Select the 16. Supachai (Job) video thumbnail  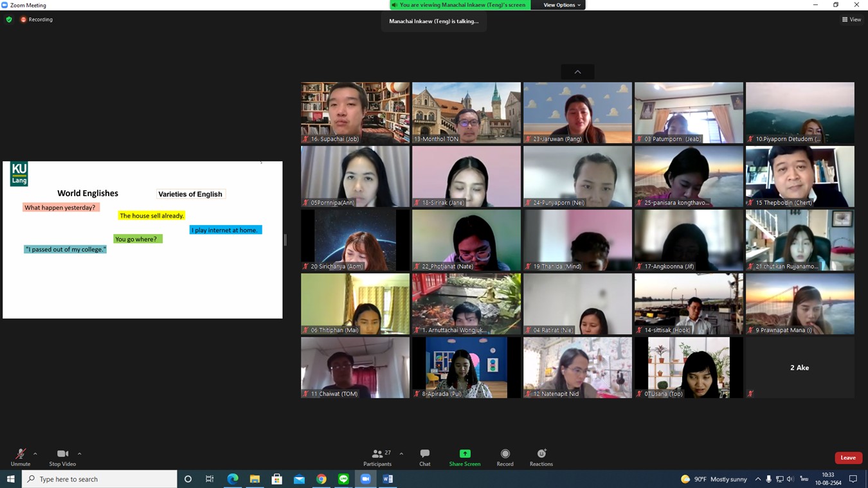[x=355, y=113]
